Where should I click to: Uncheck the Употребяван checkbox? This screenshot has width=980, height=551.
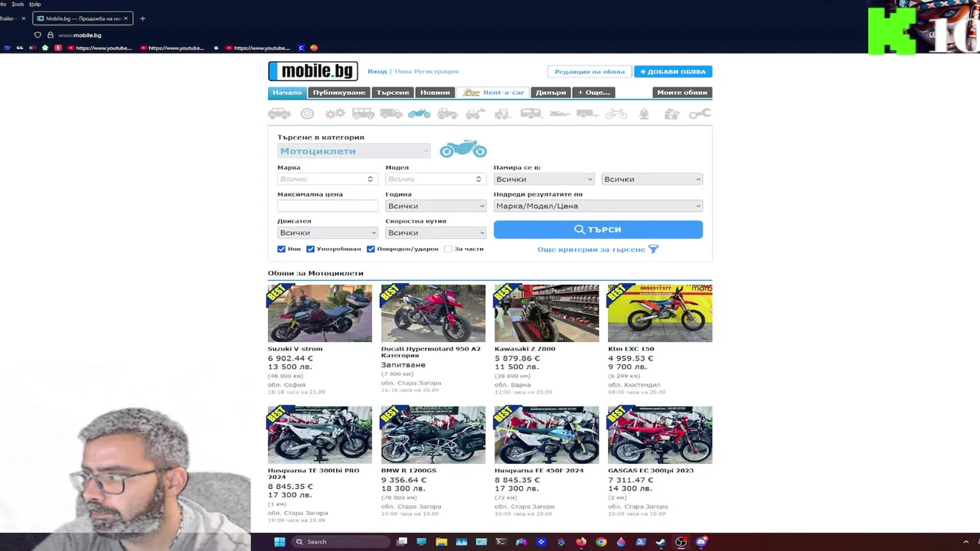coord(310,249)
